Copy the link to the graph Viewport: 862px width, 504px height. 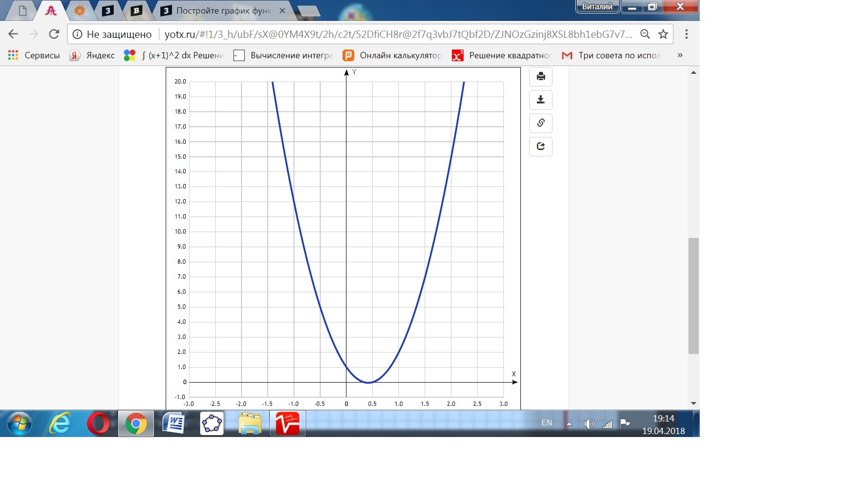click(541, 123)
